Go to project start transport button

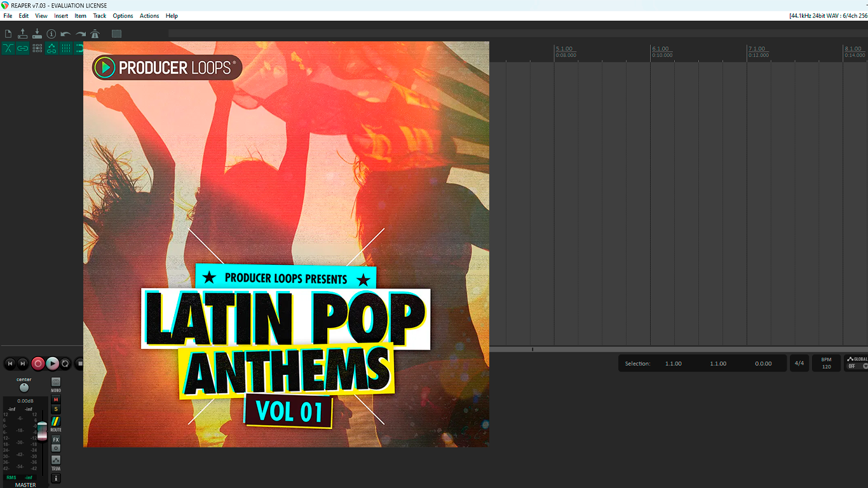pos(10,363)
